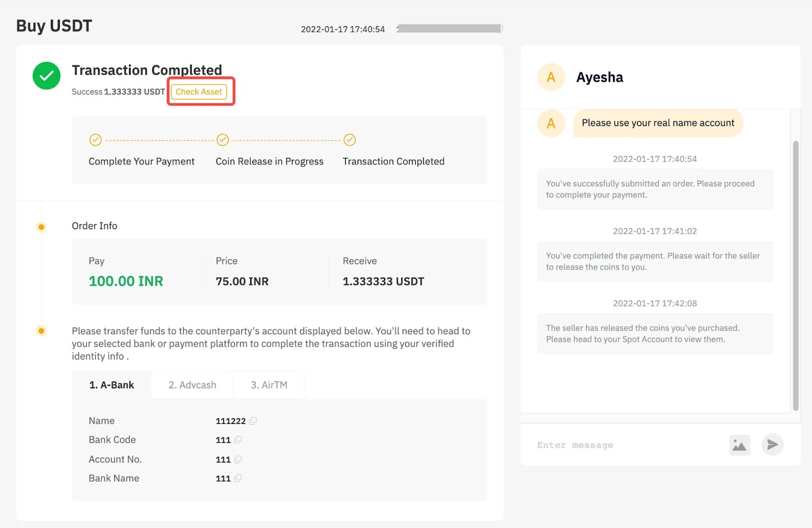Click the Buy USDT page title

pyautogui.click(x=54, y=26)
